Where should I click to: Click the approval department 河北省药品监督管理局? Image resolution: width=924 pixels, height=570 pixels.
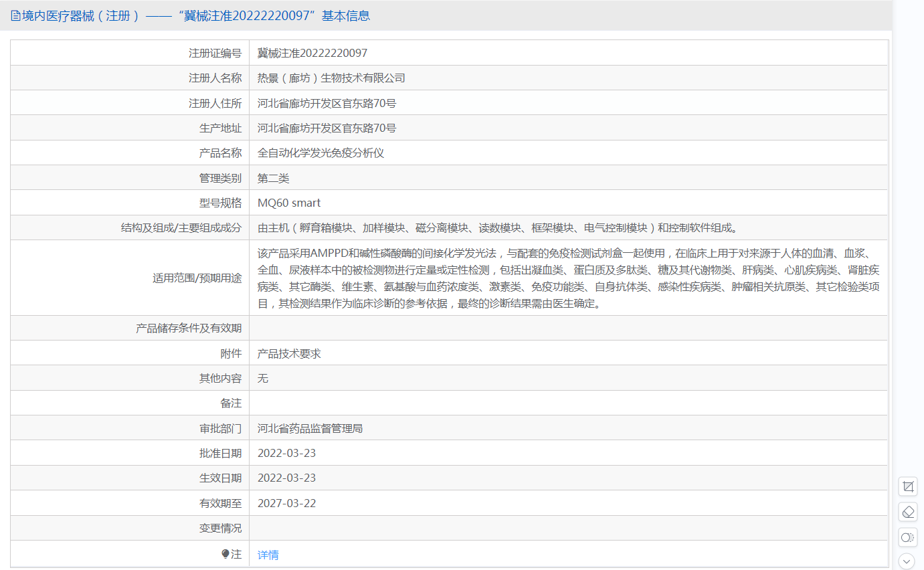coord(310,428)
